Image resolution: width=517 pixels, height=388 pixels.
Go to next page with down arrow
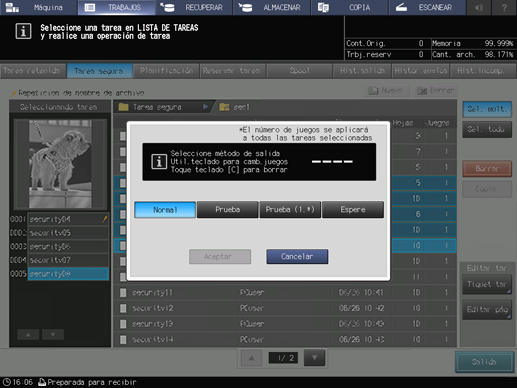314,358
